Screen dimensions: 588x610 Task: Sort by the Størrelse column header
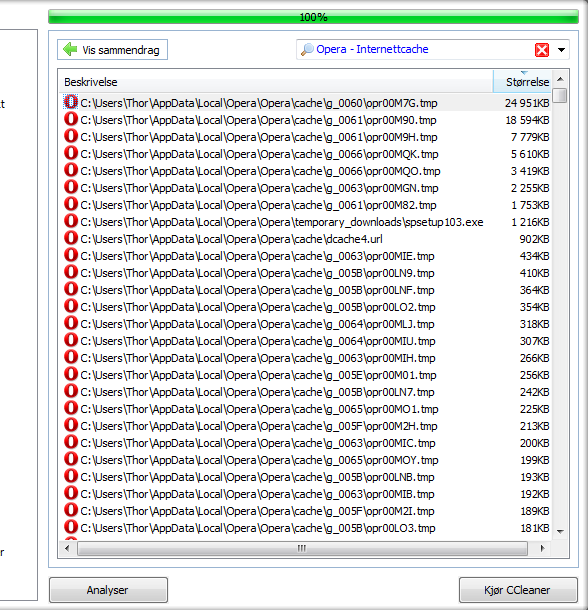(522, 82)
